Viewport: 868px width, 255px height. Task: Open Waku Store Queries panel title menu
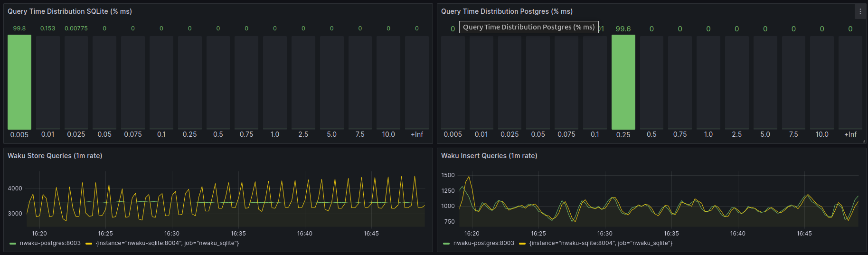click(55, 156)
